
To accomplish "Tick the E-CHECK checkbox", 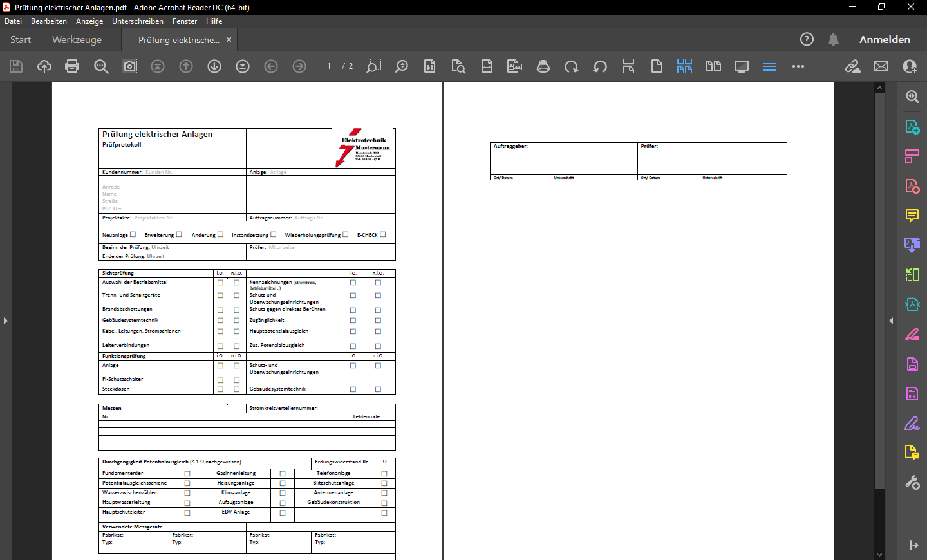I will 383,234.
